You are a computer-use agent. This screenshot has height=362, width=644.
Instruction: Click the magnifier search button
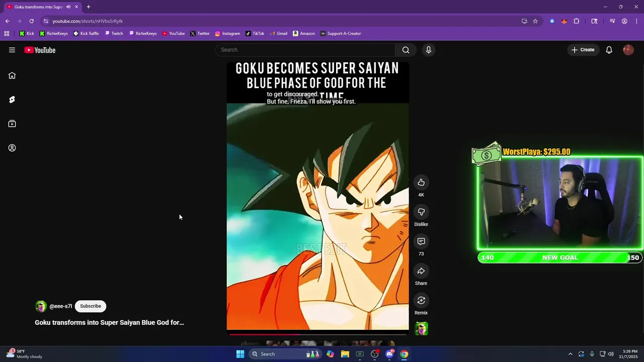click(x=406, y=50)
